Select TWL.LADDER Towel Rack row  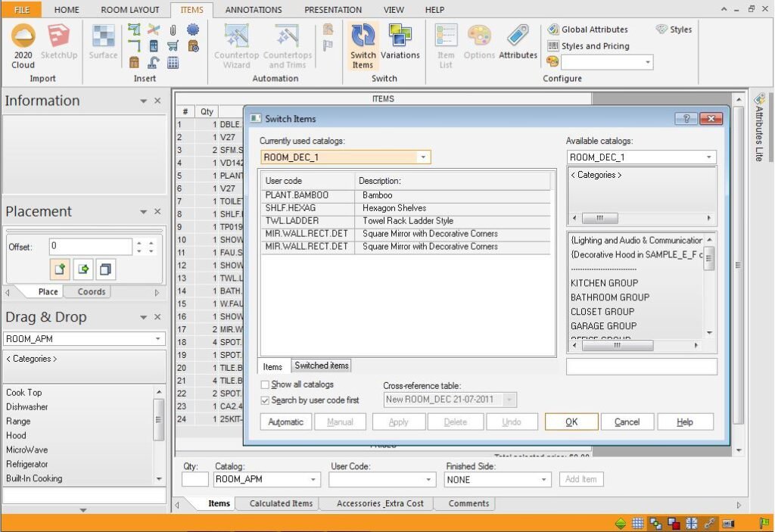pyautogui.click(x=406, y=221)
